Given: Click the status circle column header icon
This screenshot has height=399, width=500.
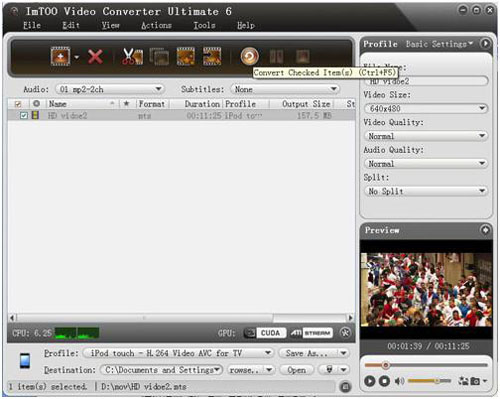Looking at the screenshot, I should (36, 104).
